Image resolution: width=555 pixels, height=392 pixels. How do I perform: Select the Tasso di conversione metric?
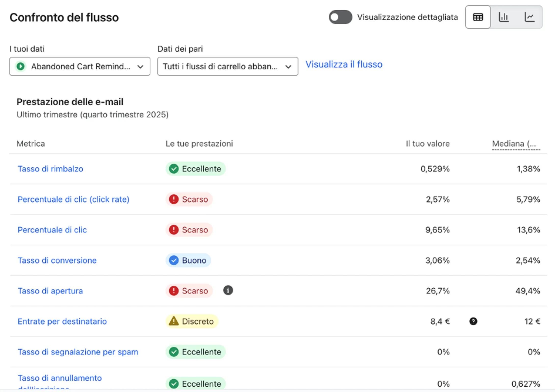pos(57,260)
